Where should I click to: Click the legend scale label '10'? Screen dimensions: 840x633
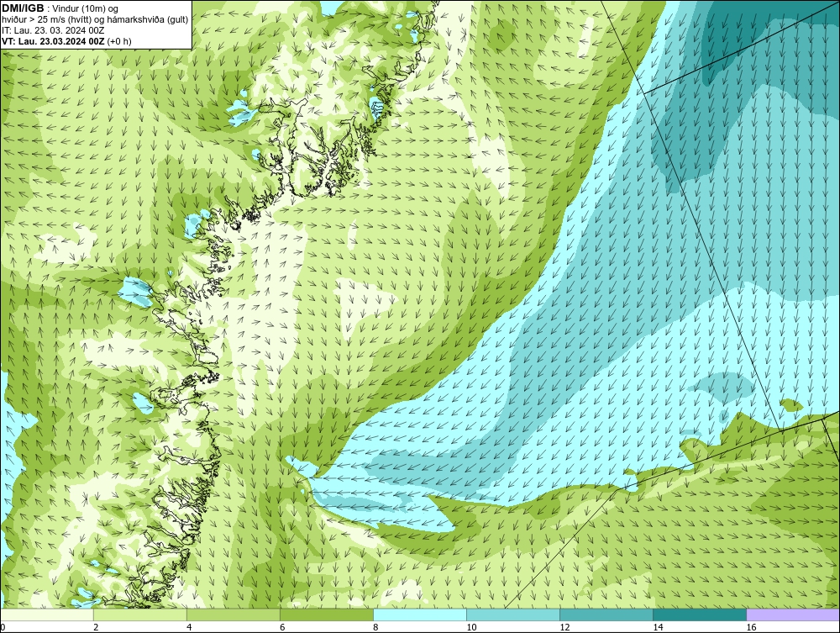click(x=471, y=627)
